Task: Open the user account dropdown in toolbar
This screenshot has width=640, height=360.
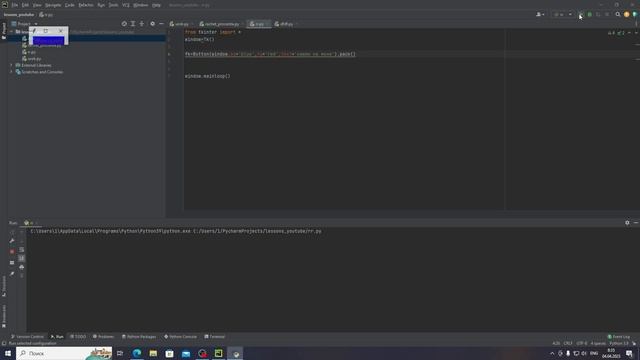Action: coord(540,15)
